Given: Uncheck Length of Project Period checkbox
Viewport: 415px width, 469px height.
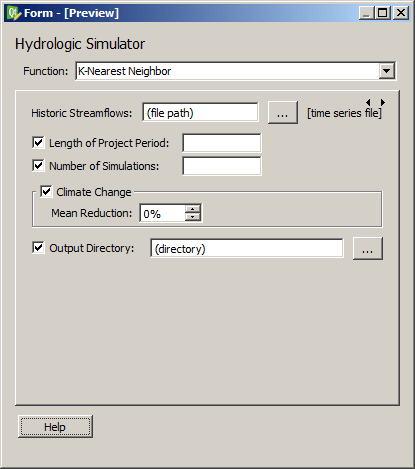Looking at the screenshot, I should pyautogui.click(x=38, y=143).
